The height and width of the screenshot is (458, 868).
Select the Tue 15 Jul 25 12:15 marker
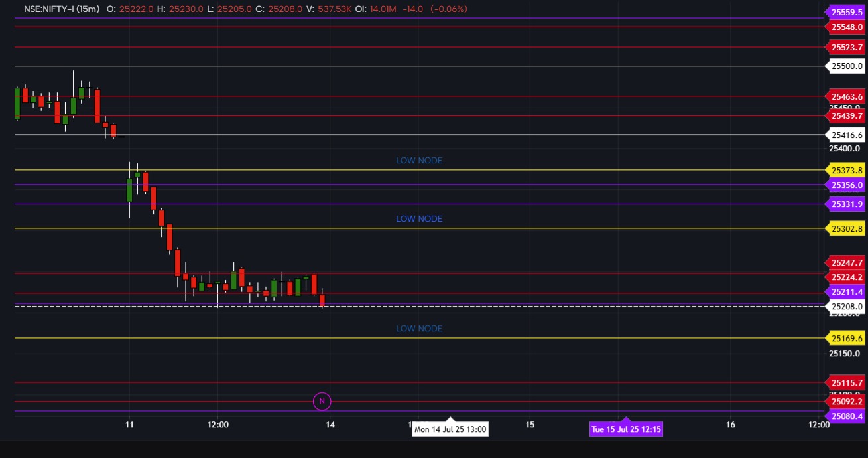(625, 429)
